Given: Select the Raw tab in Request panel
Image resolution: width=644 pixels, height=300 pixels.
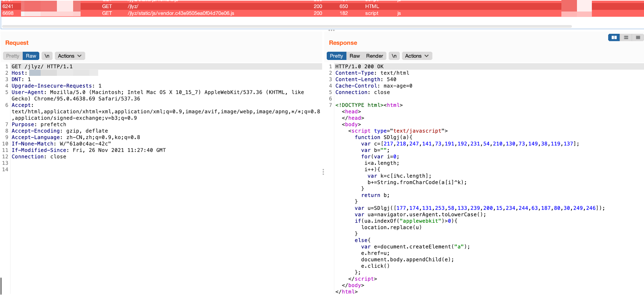Looking at the screenshot, I should pos(31,56).
